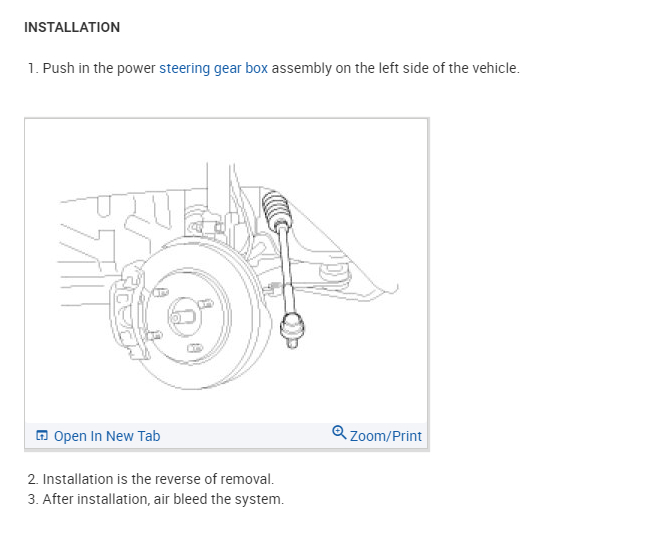Click the Zoom/Print magnifier icon
The height and width of the screenshot is (536, 667).
pos(339,433)
